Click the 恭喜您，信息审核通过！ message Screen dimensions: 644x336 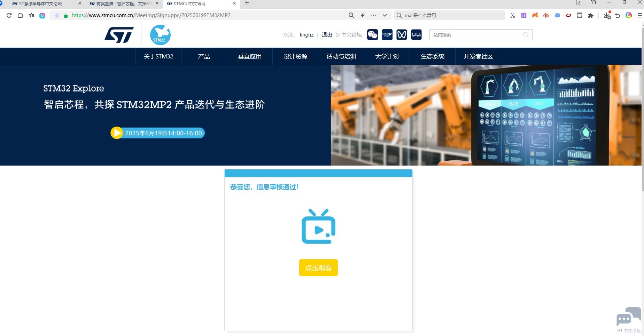click(265, 187)
